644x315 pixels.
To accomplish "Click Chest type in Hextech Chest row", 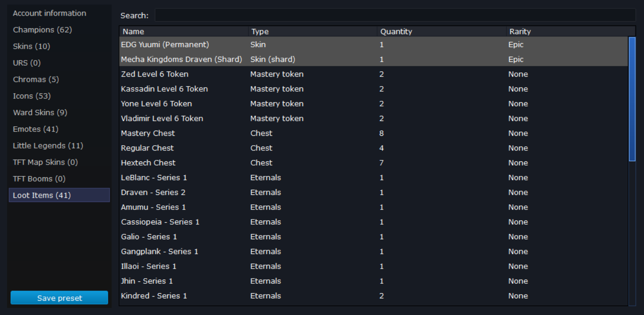I will pyautogui.click(x=261, y=163).
